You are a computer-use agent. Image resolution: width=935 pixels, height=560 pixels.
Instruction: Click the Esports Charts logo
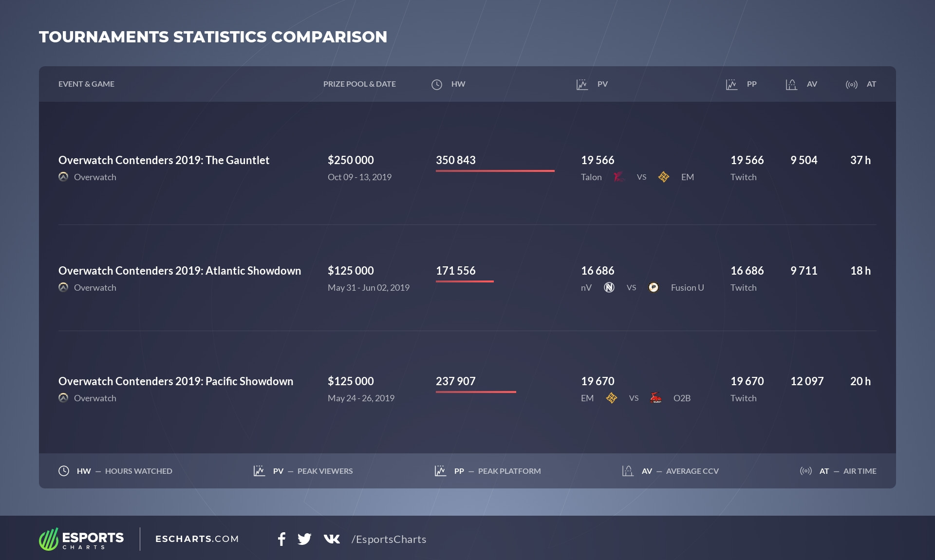pos(81,539)
